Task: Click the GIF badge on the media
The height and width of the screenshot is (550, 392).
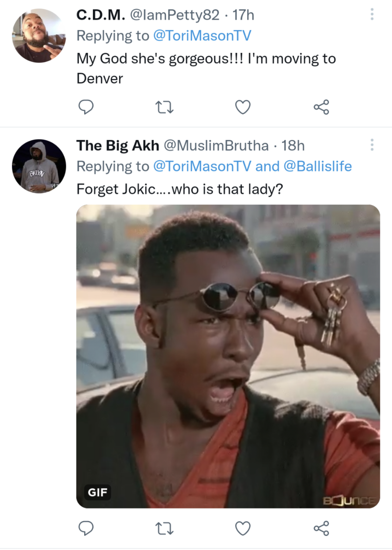Action: (x=98, y=492)
